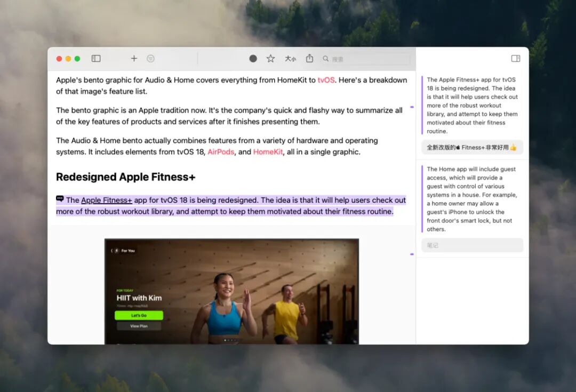Open the 大小 text size control

point(290,59)
